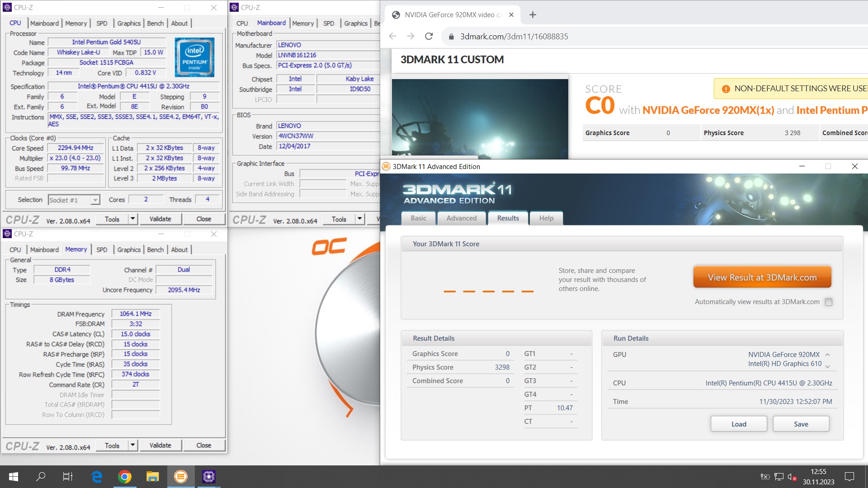Open Task View on taskbar

(68, 477)
